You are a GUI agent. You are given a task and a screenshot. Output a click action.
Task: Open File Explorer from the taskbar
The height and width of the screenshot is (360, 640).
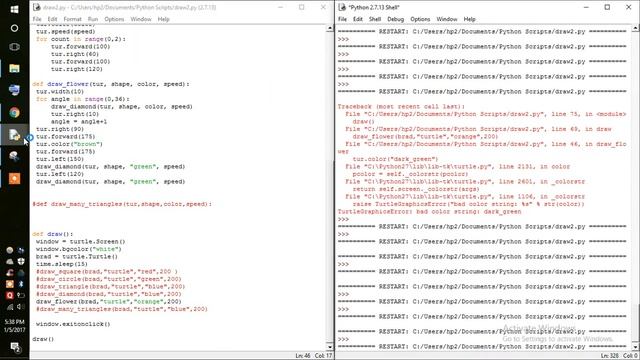(14, 68)
